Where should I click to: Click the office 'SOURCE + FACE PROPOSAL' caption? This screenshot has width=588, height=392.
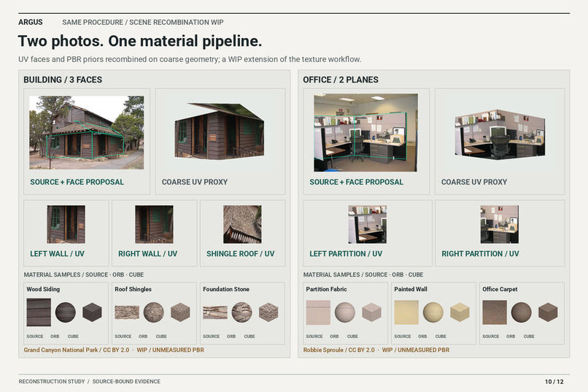[x=356, y=182]
